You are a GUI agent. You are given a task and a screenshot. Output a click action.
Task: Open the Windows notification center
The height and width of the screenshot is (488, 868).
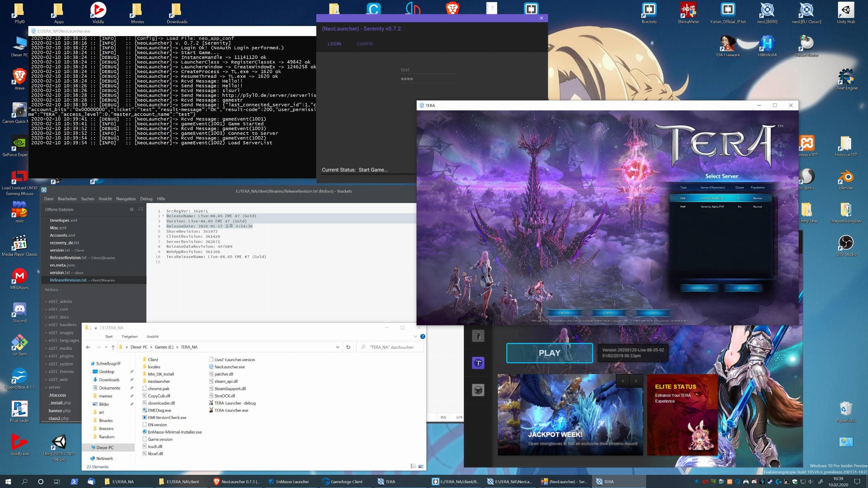858,481
